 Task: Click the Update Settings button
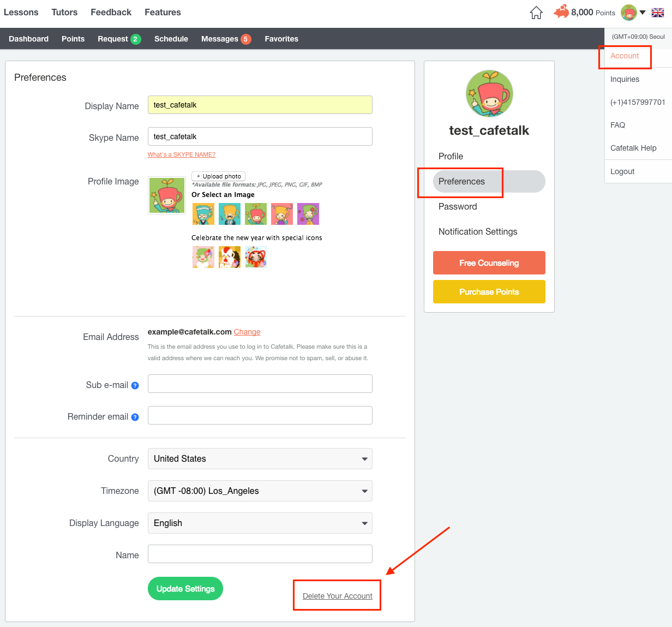click(x=185, y=588)
